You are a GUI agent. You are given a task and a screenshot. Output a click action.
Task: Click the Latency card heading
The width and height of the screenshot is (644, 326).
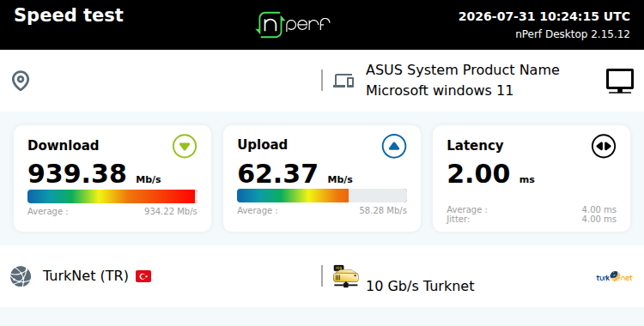[x=475, y=145]
